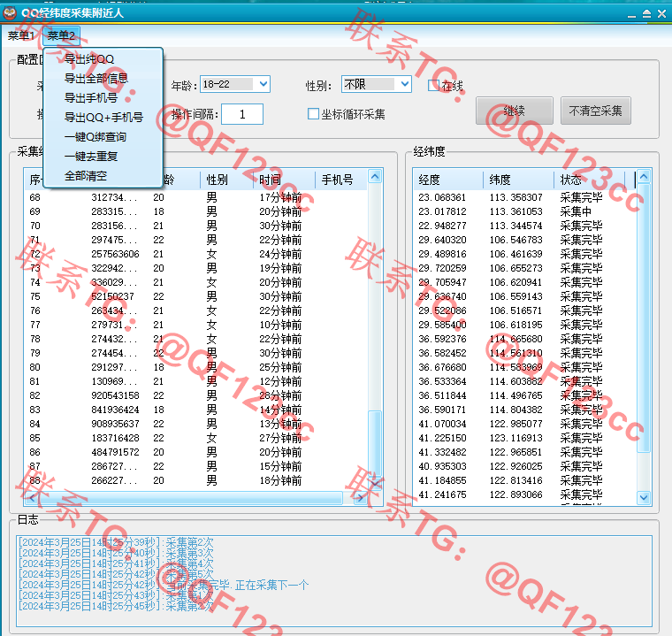Select row with QQ 52150237
Viewport: 672px width, 636px height.
coord(196,296)
